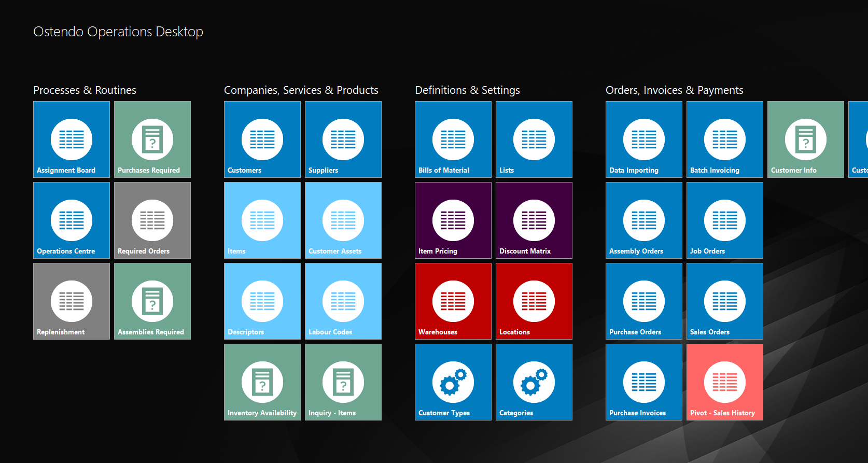Viewport: 868px width, 463px height.
Task: Click the Items tile
Action: click(262, 220)
